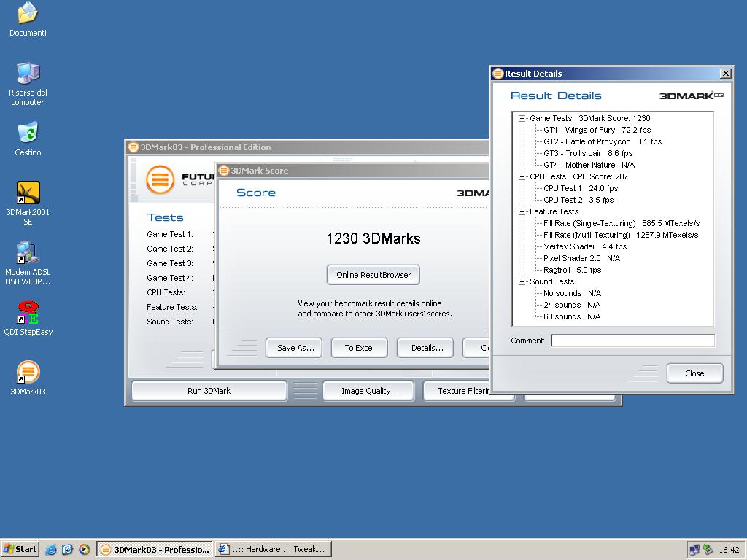Viewport: 747px width, 560px height.
Task: Click the 'Game Test 1:' label
Action: pyautogui.click(x=170, y=234)
